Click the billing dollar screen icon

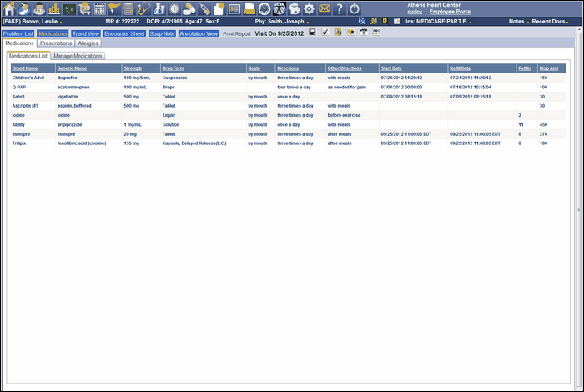(234, 8)
